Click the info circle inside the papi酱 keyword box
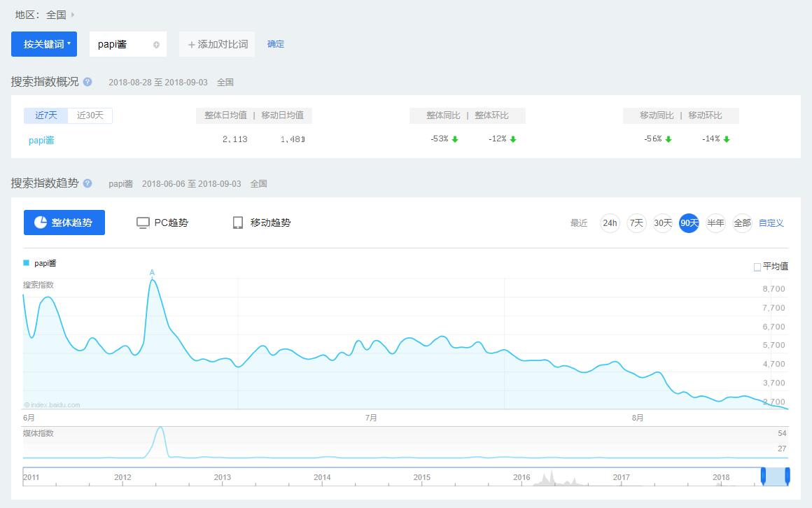Screen dimensions: 812x508 156,44
